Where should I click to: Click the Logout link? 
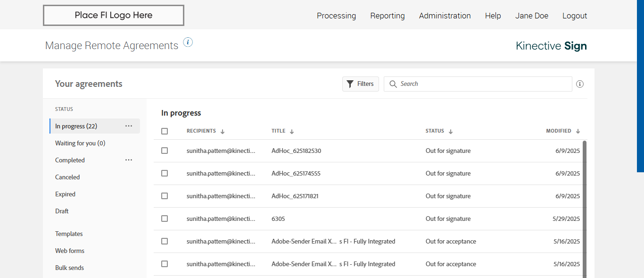pyautogui.click(x=574, y=16)
